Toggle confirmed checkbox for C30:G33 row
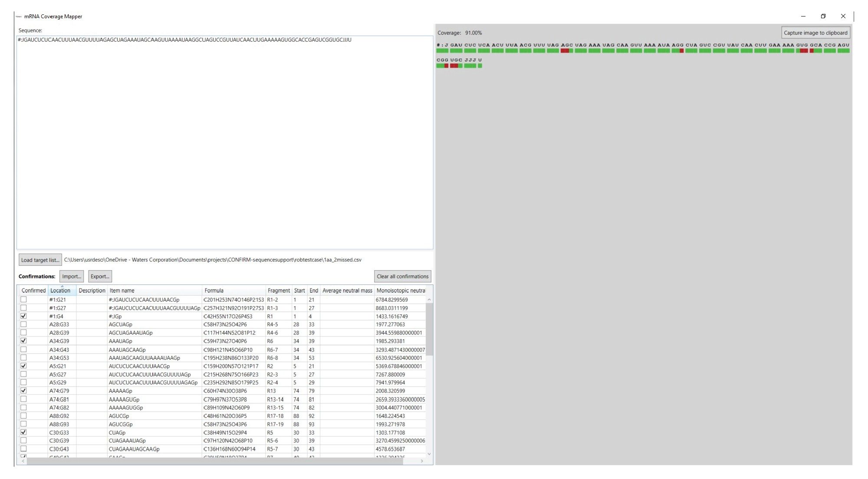868x479 pixels. tap(23, 432)
